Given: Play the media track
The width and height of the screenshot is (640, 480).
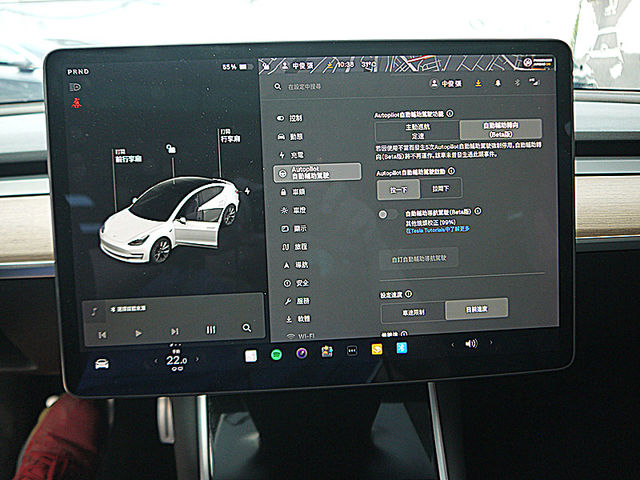Looking at the screenshot, I should click(138, 333).
